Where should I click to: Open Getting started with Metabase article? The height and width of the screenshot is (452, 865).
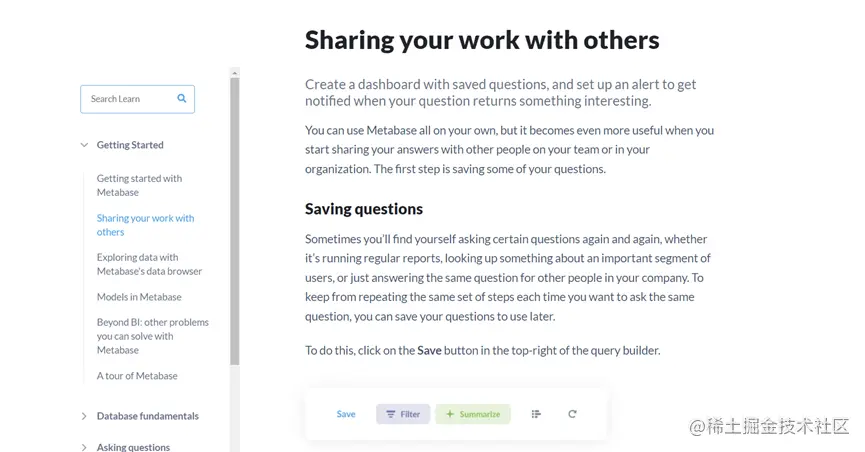139,185
